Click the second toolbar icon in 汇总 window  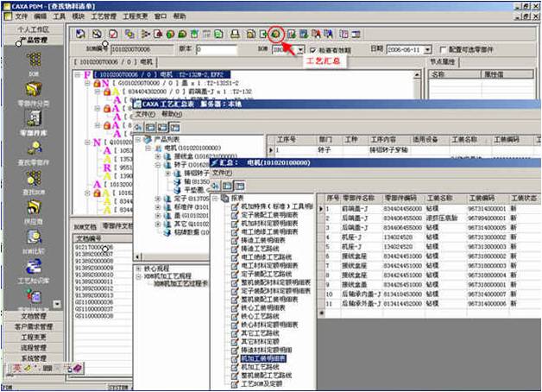(x=227, y=186)
